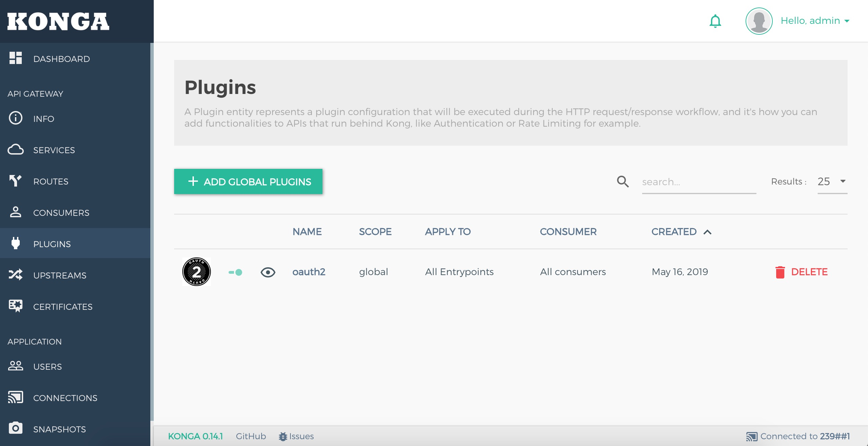The width and height of the screenshot is (868, 446).
Task: Click the connection cast icon in footer
Action: (751, 436)
